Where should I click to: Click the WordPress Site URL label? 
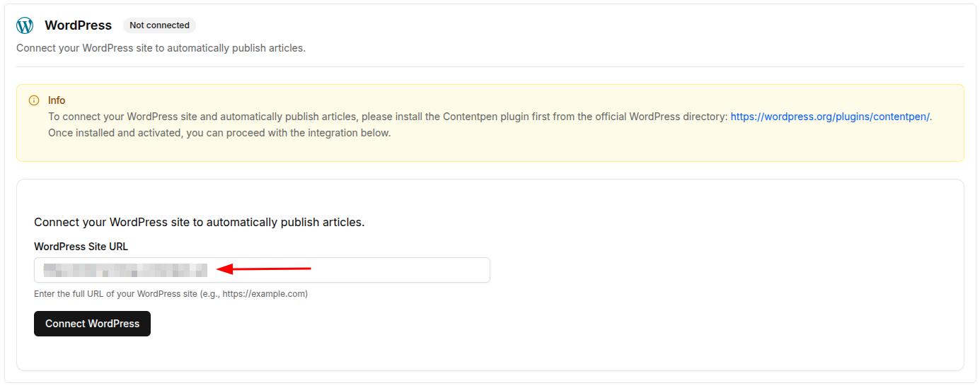(81, 247)
